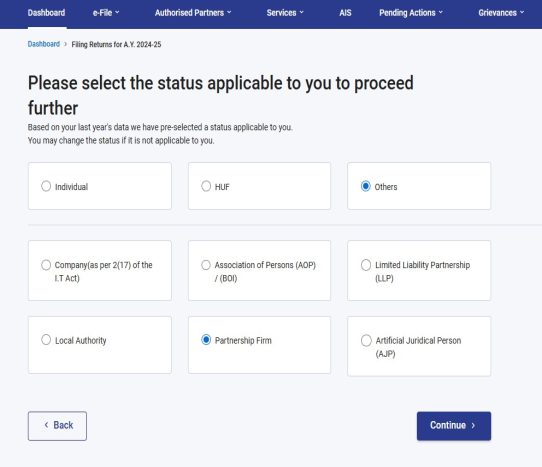Click the Back button
The image size is (542, 467).
point(57,426)
